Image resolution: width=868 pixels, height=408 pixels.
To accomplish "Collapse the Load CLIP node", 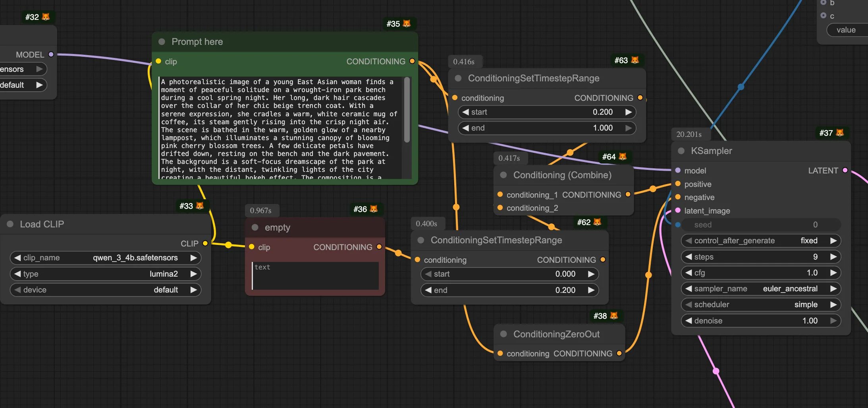I will coord(10,224).
